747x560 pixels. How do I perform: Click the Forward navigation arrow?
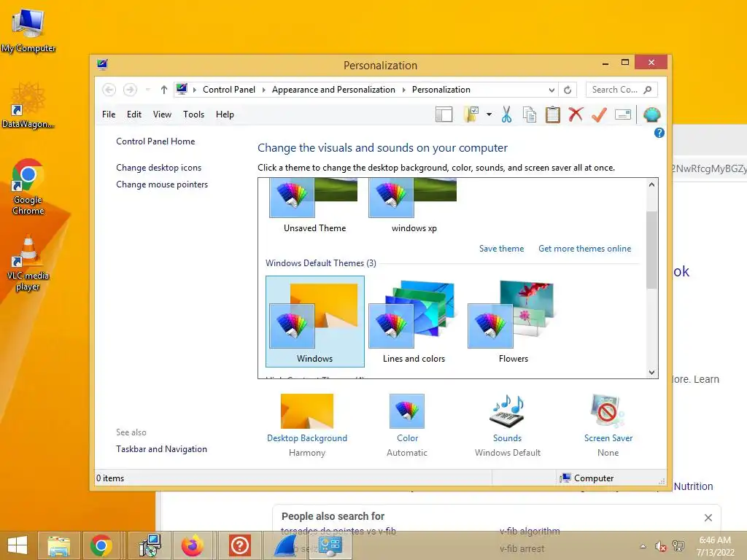point(130,90)
